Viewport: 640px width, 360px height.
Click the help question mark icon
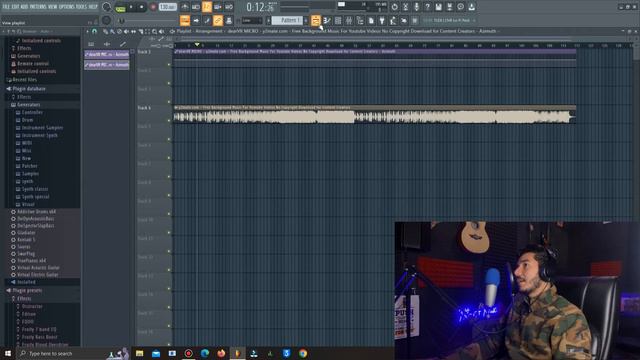coord(427,7)
